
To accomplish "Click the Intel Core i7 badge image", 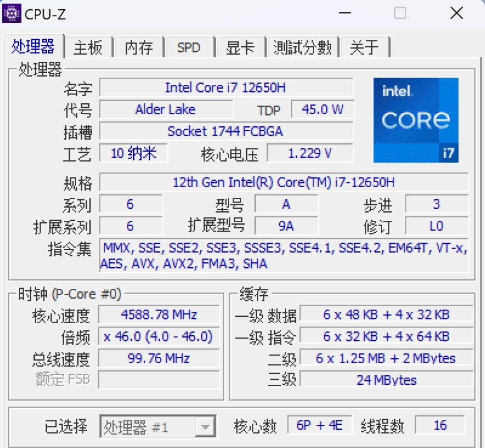I will [416, 120].
